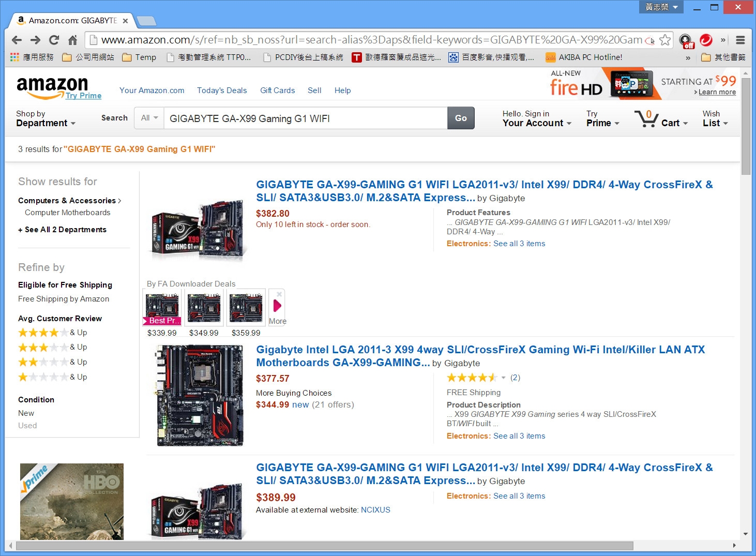Expand Your Account menu
This screenshot has width=756, height=556.
[x=537, y=118]
